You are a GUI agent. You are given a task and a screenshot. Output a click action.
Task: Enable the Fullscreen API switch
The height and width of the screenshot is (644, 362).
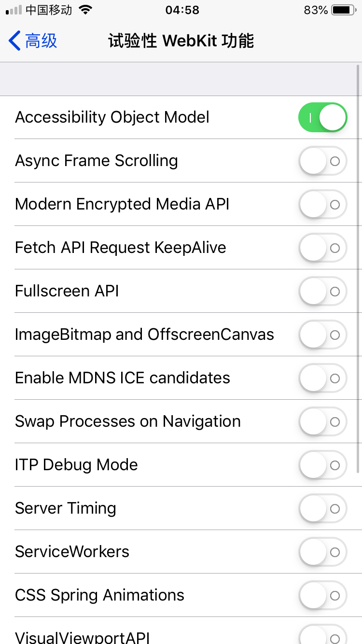coord(322,291)
